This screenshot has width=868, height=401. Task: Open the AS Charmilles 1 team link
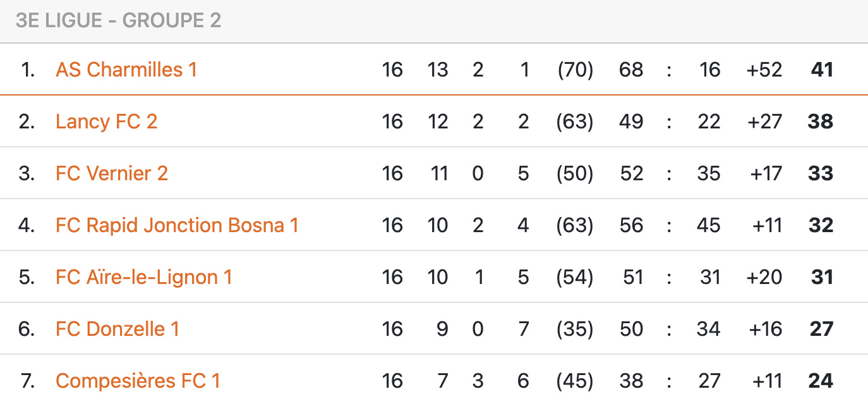coord(126,70)
